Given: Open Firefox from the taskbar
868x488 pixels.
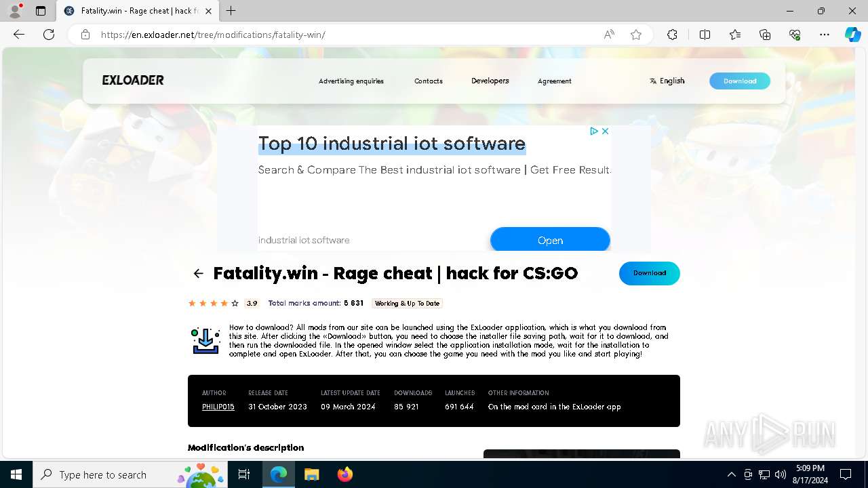Looking at the screenshot, I should click(x=344, y=474).
